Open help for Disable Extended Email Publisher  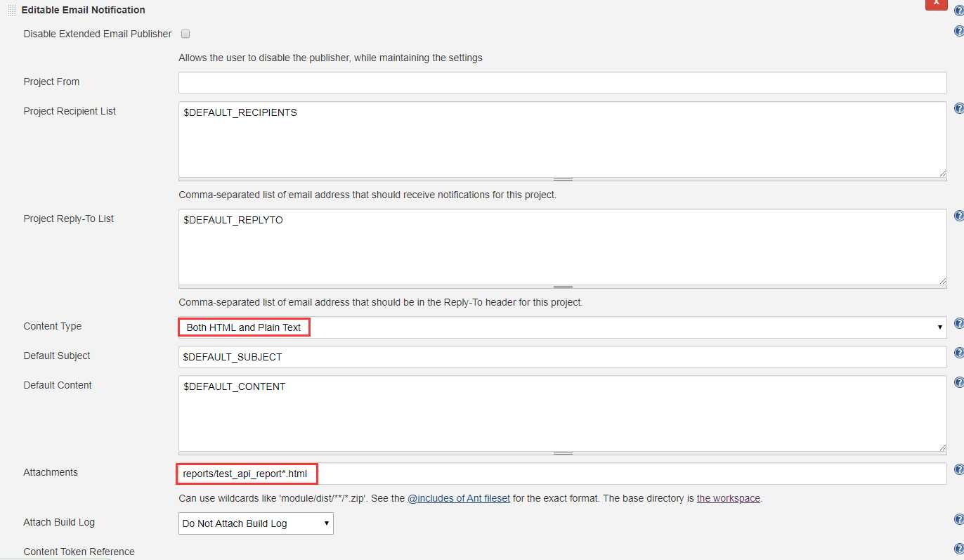tap(959, 32)
